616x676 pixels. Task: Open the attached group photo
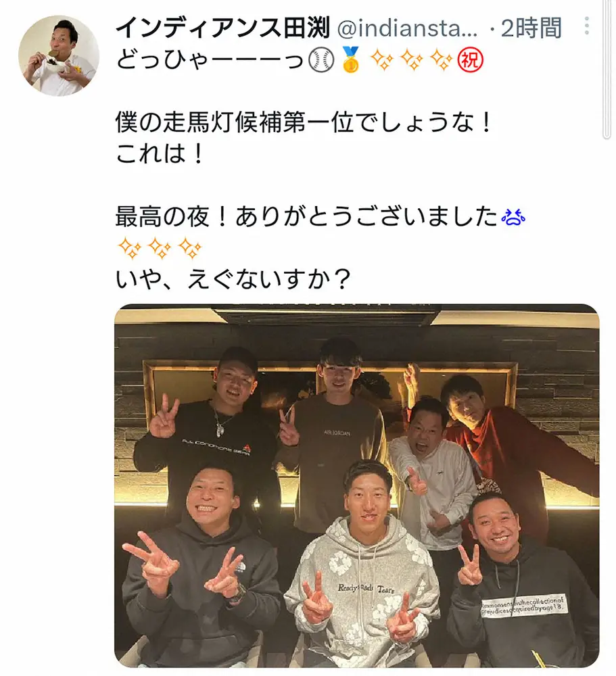(x=357, y=485)
